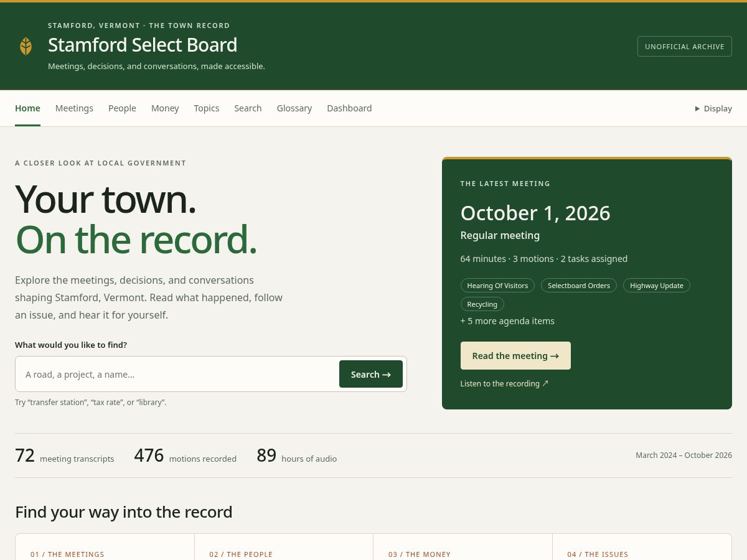The height and width of the screenshot is (560, 747).
Task: Switch to the Money tab
Action: (x=165, y=108)
